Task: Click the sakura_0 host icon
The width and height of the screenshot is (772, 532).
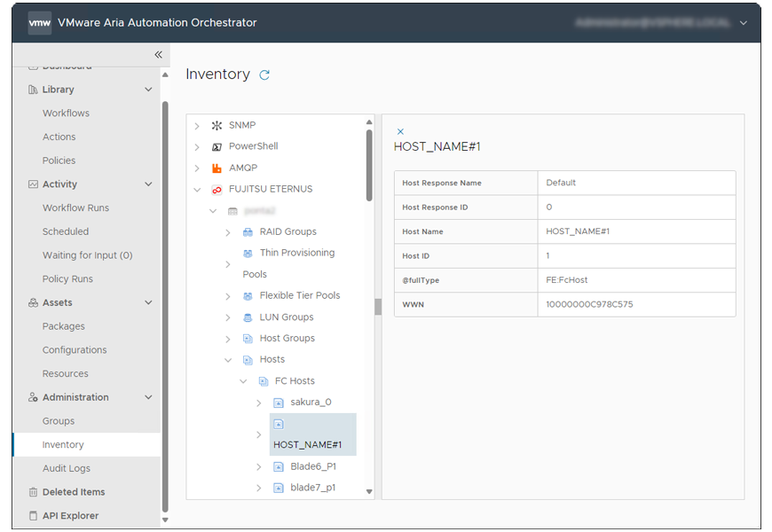Action: pyautogui.click(x=278, y=403)
